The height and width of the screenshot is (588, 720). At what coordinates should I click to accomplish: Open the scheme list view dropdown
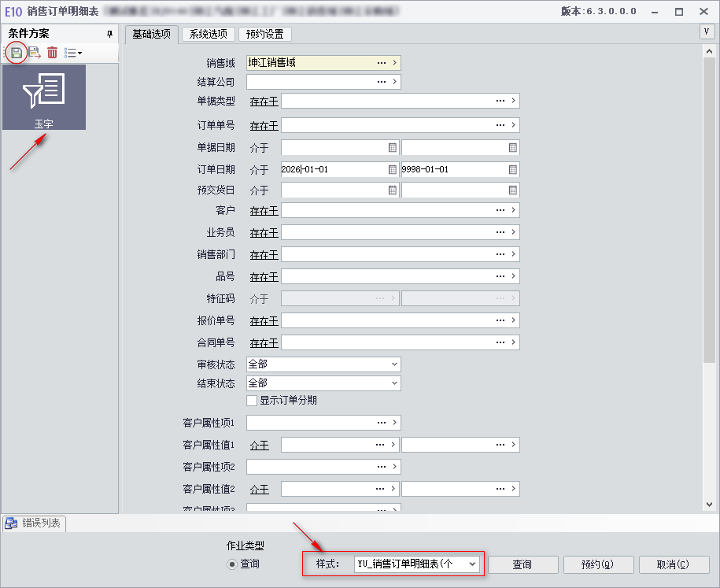[x=73, y=53]
